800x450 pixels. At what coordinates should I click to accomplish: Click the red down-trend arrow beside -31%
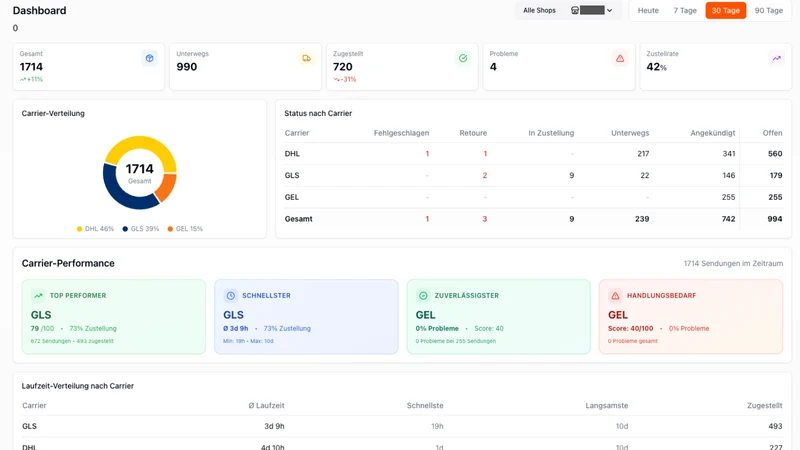click(336, 79)
